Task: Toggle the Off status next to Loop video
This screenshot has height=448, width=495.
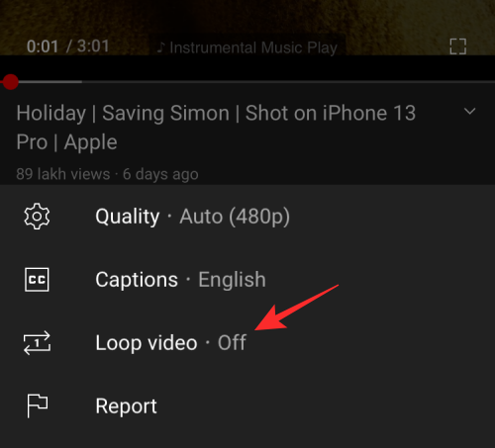Action: click(232, 343)
